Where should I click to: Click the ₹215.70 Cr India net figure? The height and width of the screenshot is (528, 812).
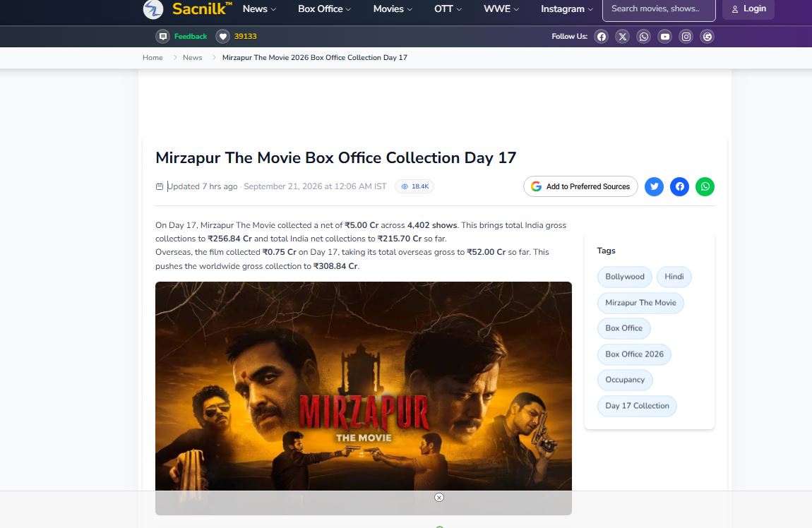[400, 239]
